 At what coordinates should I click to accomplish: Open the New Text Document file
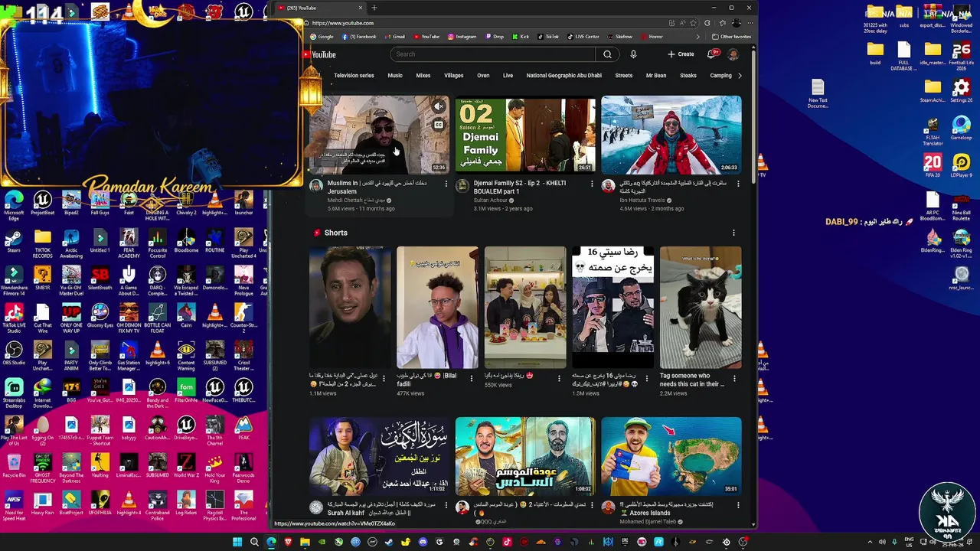pos(818,93)
